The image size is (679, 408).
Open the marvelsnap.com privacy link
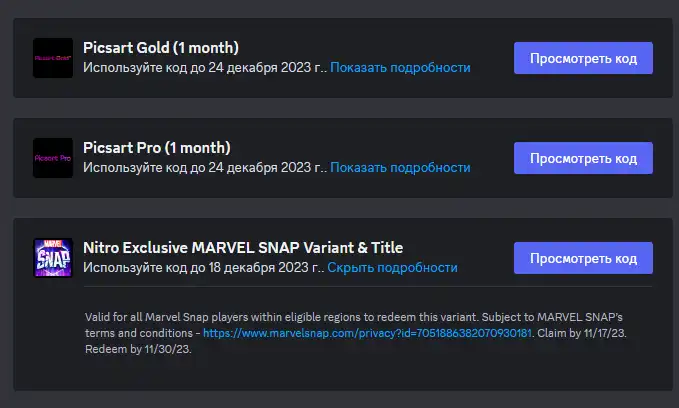pos(367,333)
